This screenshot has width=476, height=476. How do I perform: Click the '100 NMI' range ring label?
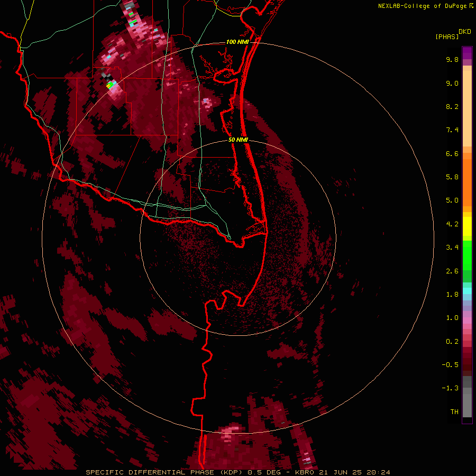(x=237, y=42)
